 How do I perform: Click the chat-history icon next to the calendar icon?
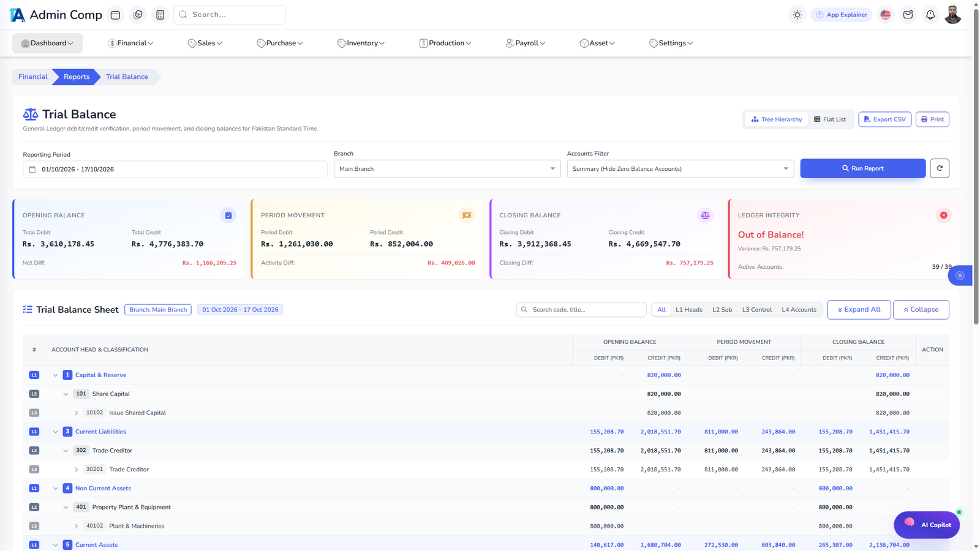tap(138, 15)
